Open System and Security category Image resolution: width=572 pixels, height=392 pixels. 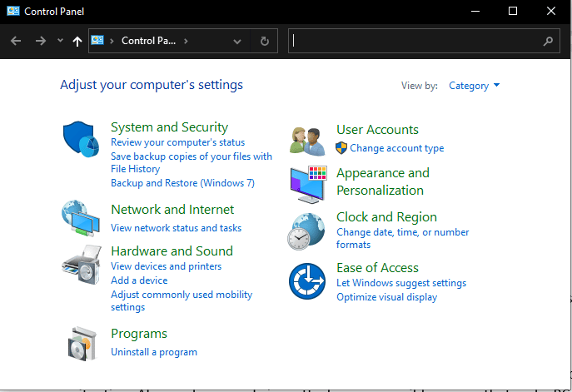point(169,127)
